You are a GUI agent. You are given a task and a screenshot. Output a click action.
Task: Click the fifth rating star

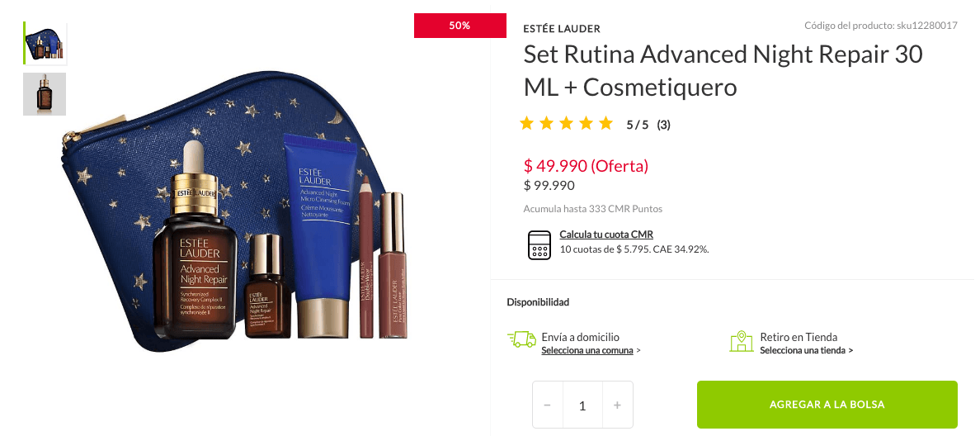tap(605, 123)
